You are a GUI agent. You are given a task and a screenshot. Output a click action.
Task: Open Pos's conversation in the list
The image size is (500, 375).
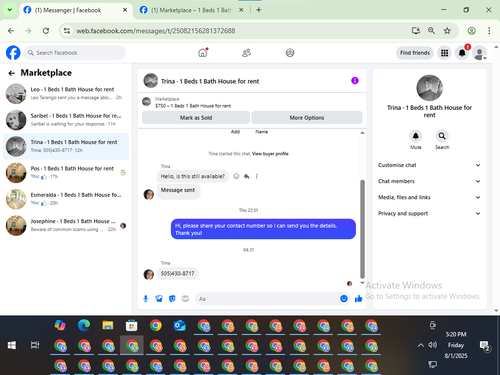(x=66, y=173)
